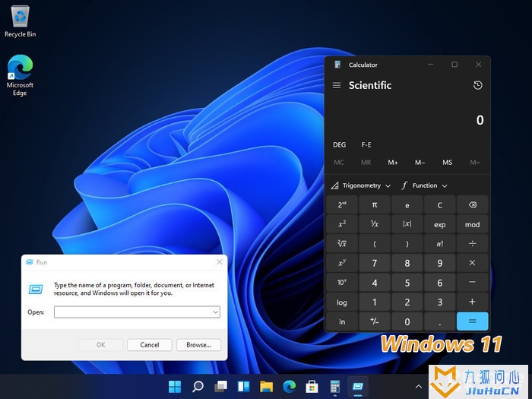Click the absolute value |x| key
The image size is (532, 399).
click(407, 224)
